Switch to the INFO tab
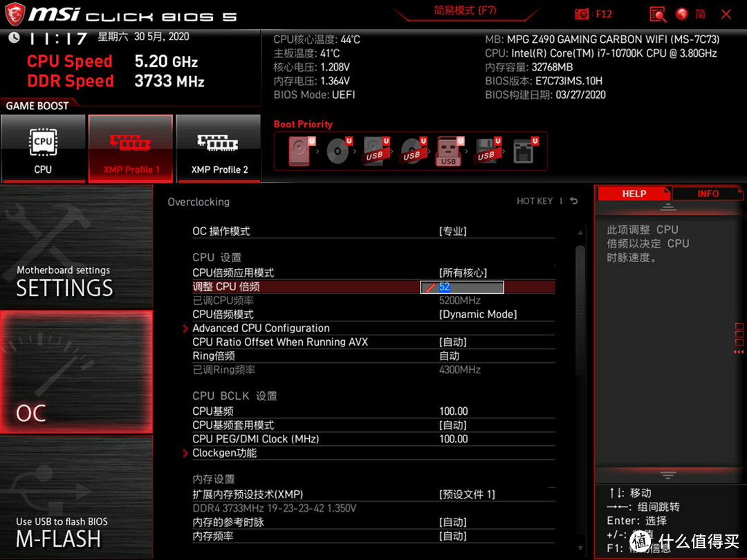 (708, 194)
